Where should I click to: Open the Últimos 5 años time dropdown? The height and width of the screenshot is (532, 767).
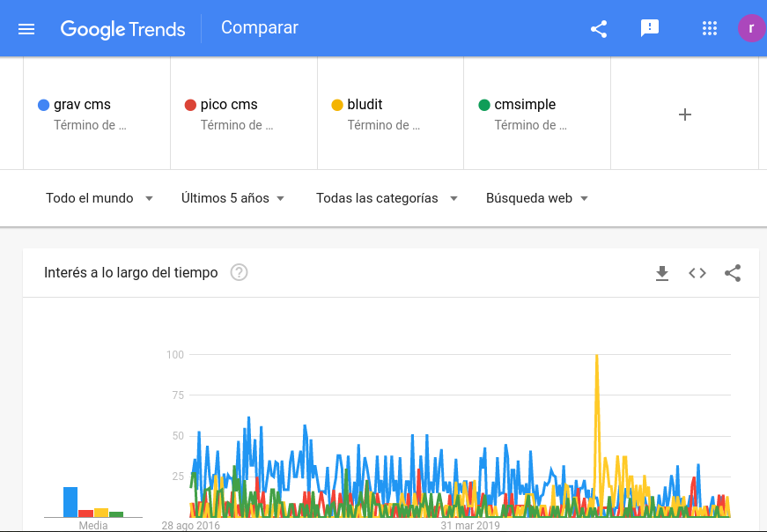pyautogui.click(x=232, y=198)
